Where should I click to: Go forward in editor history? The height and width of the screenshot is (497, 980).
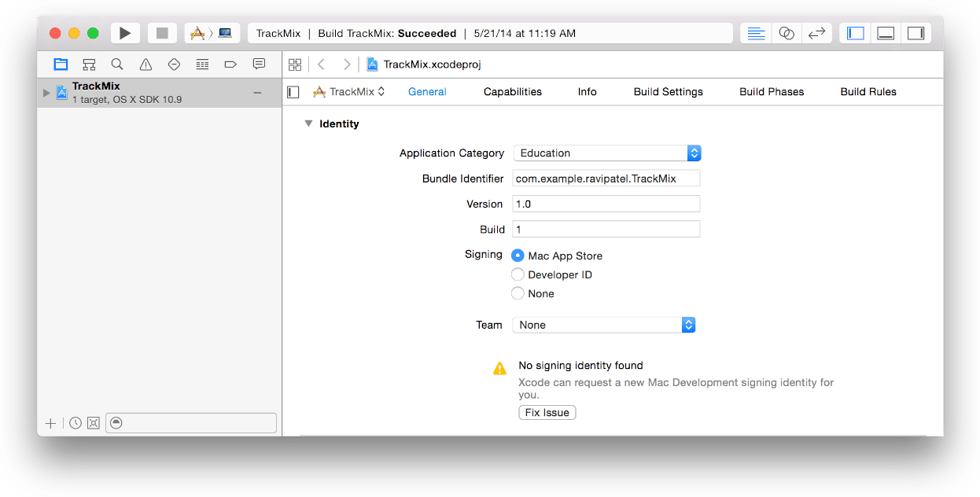tap(347, 64)
